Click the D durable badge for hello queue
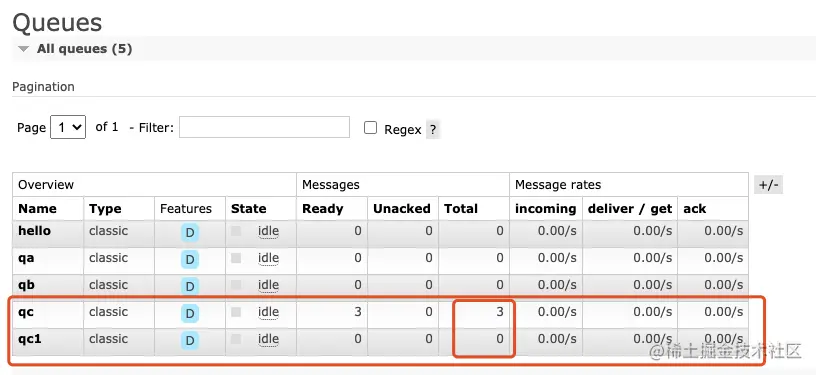This screenshot has width=816, height=375. click(x=189, y=232)
